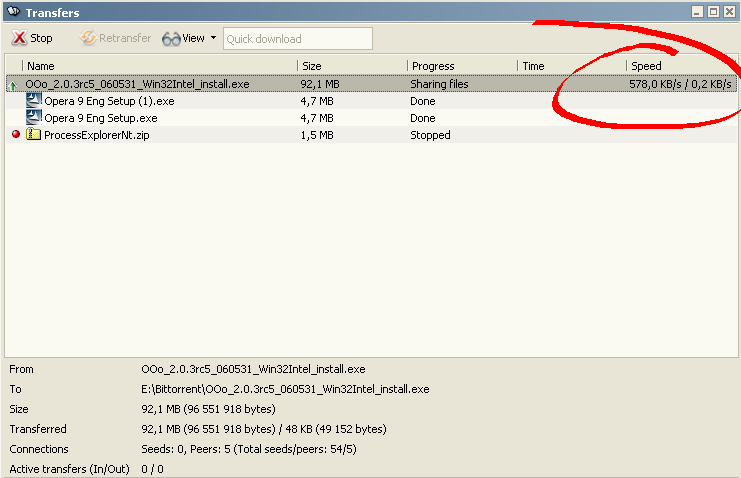741x478 pixels.
Task: Click the Seeds: 0, Peers: 5 connections value
Action: [x=249, y=449]
